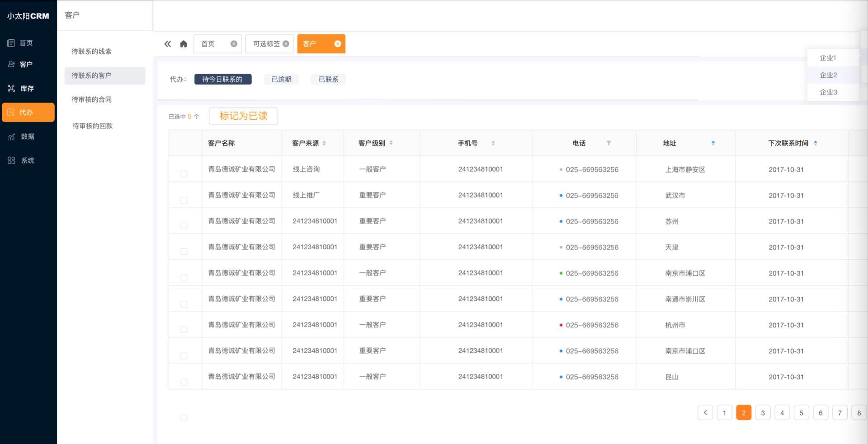Click the 上海市静安区 address cell
Viewport: 868px width, 444px height.
coord(685,170)
